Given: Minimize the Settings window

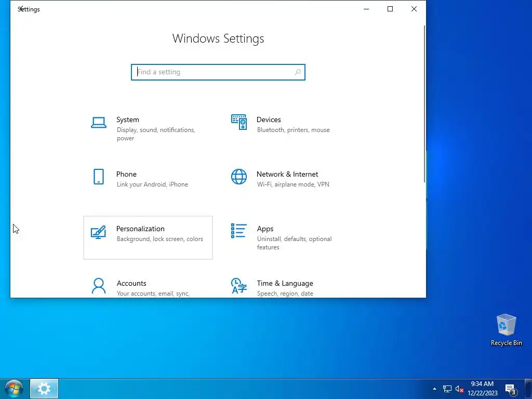Looking at the screenshot, I should point(366,9).
